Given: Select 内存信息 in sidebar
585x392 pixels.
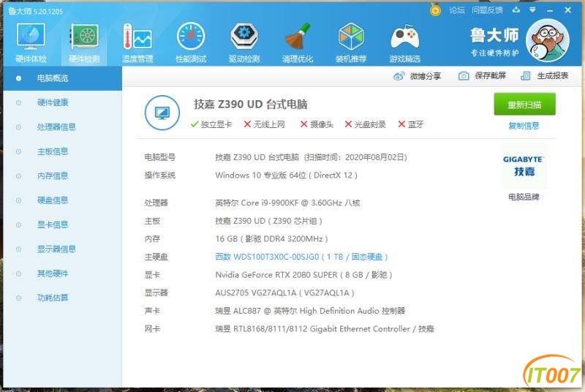Looking at the screenshot, I should 62,176.
